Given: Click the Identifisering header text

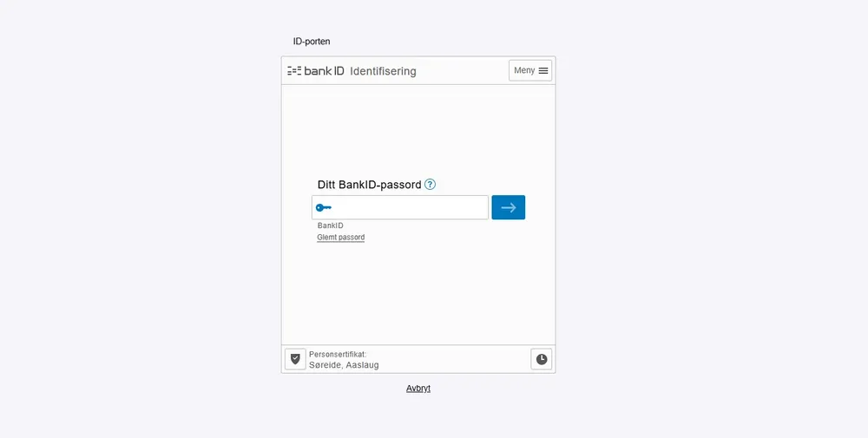Looking at the screenshot, I should click(x=383, y=71).
